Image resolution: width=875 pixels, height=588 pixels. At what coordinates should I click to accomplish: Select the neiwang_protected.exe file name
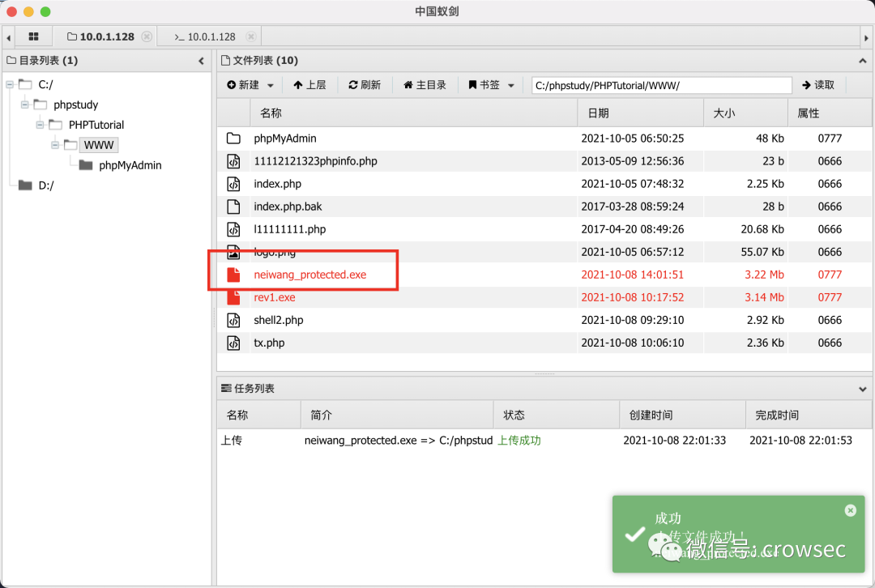click(x=310, y=275)
